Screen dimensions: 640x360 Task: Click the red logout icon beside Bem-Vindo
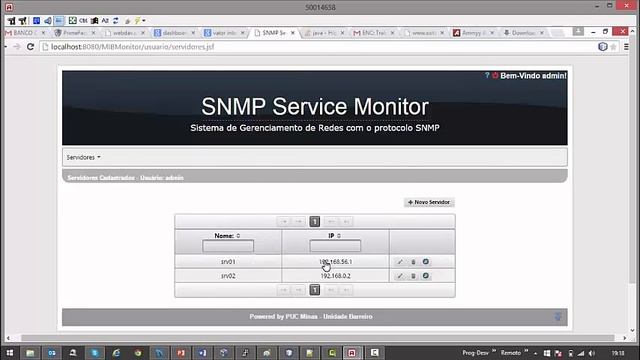[x=495, y=76]
